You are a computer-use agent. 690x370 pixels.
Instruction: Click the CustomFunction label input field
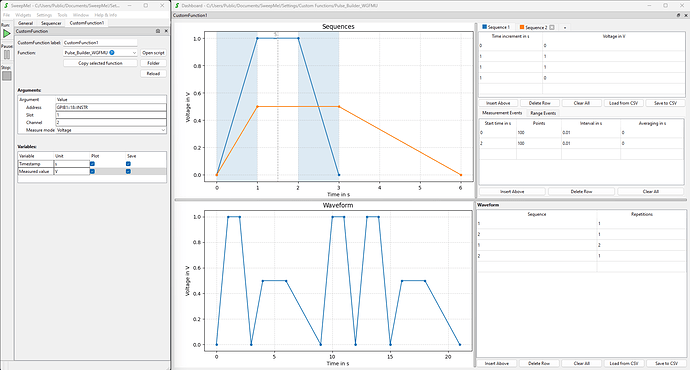(100, 43)
